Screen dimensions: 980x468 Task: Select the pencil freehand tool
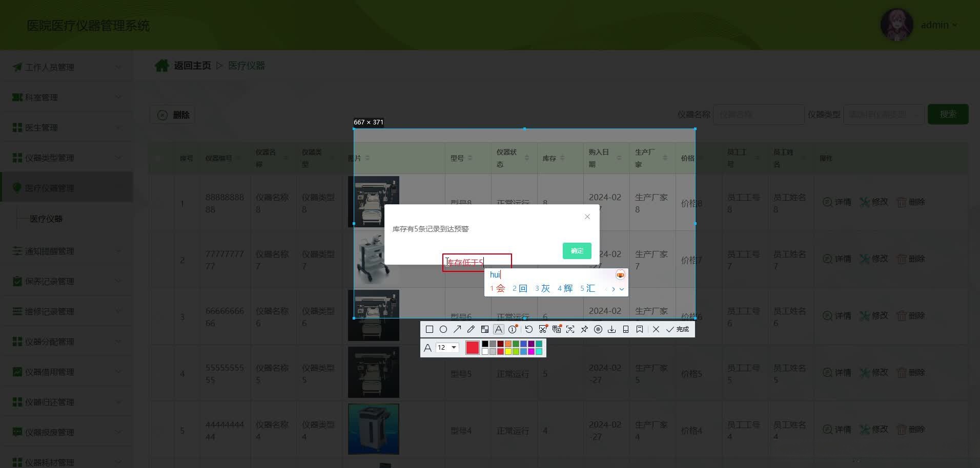coord(471,329)
